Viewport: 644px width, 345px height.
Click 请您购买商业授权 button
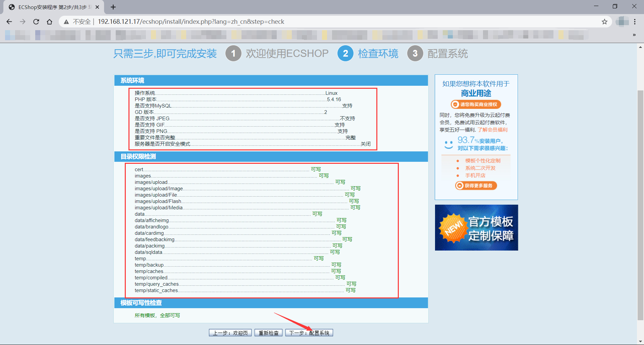tap(476, 105)
